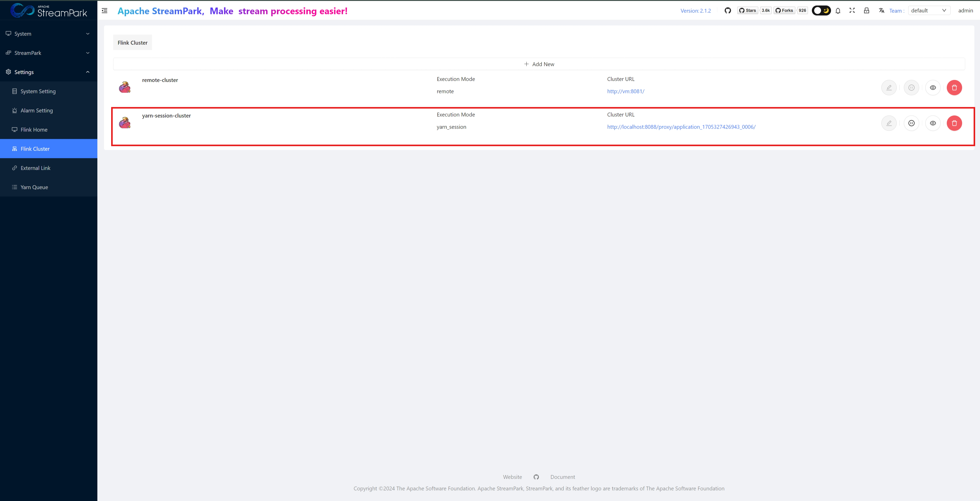
Task: Edit the yarn-session-cluster configuration
Action: [x=889, y=123]
